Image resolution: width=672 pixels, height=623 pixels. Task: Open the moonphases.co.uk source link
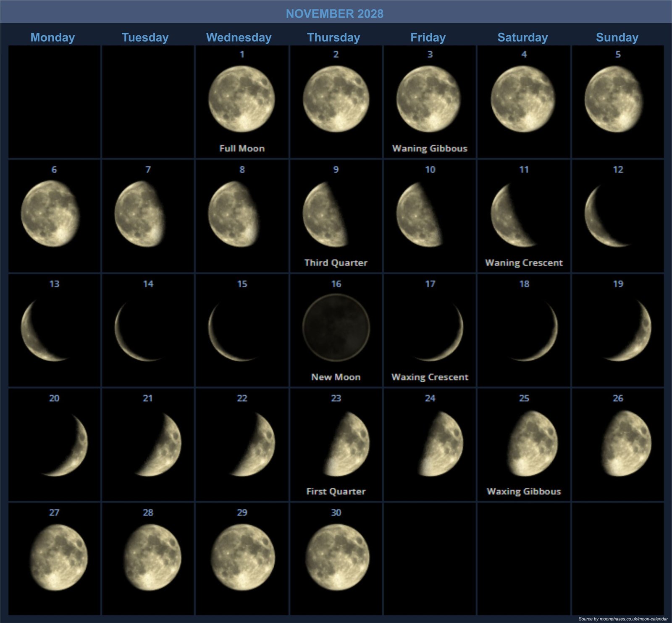(622, 619)
